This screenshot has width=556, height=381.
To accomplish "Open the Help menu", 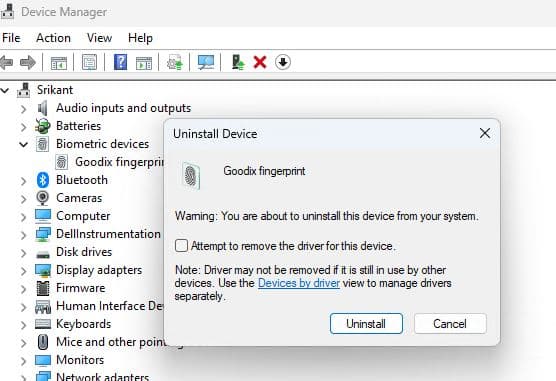I will pos(140,38).
